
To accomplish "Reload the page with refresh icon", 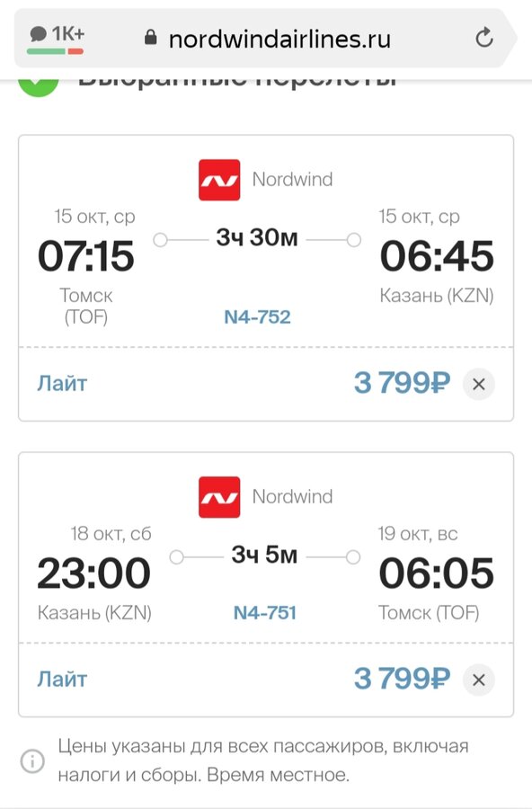I will click(x=484, y=38).
